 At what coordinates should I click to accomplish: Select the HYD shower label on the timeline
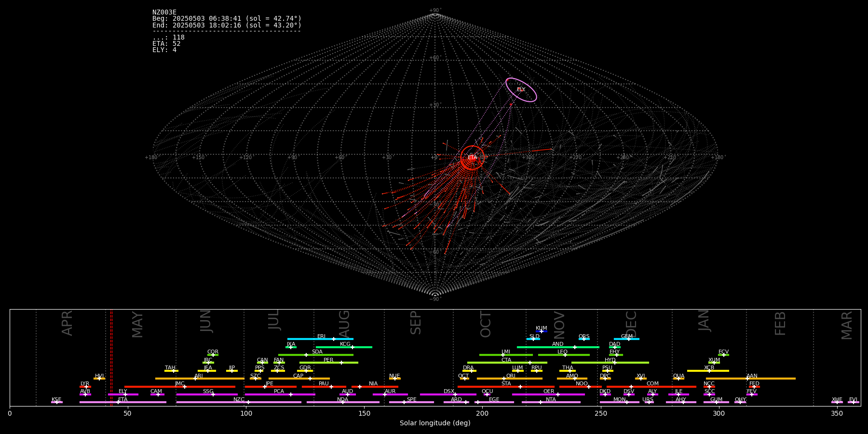coord(610,360)
